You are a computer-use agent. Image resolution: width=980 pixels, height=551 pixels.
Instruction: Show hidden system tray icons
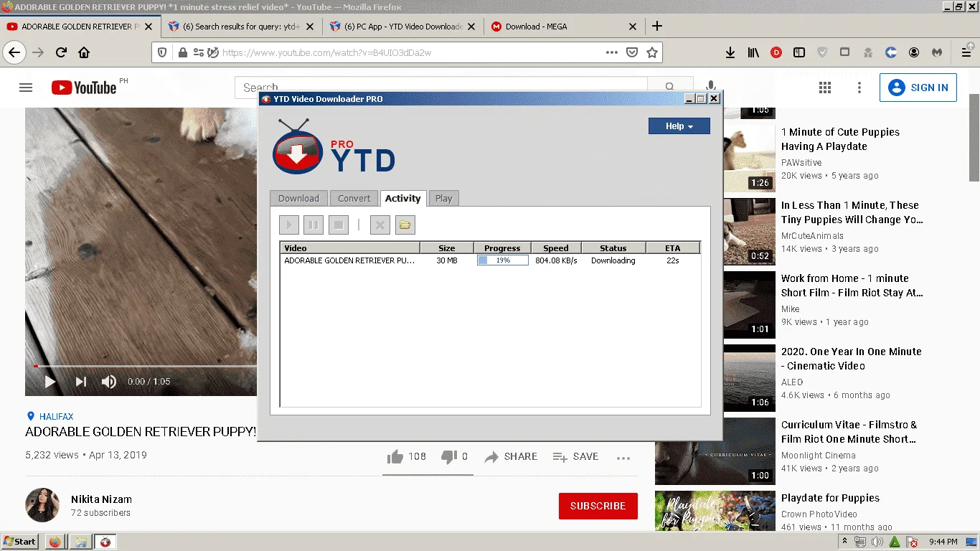pyautogui.click(x=844, y=542)
